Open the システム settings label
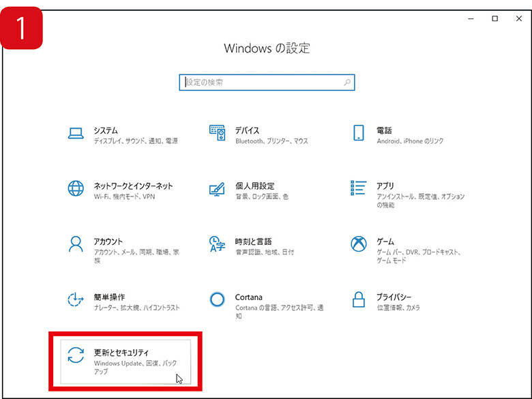Screen dimensions: 532x399 tap(106, 130)
